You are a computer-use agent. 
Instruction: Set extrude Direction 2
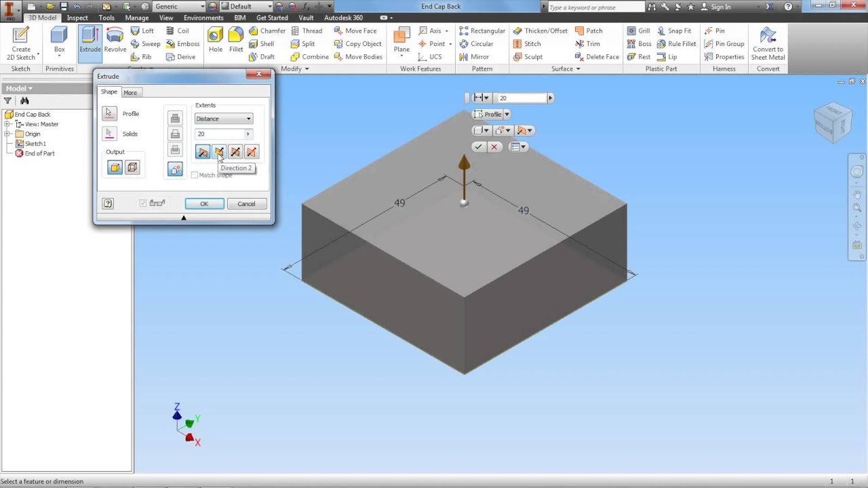(218, 152)
